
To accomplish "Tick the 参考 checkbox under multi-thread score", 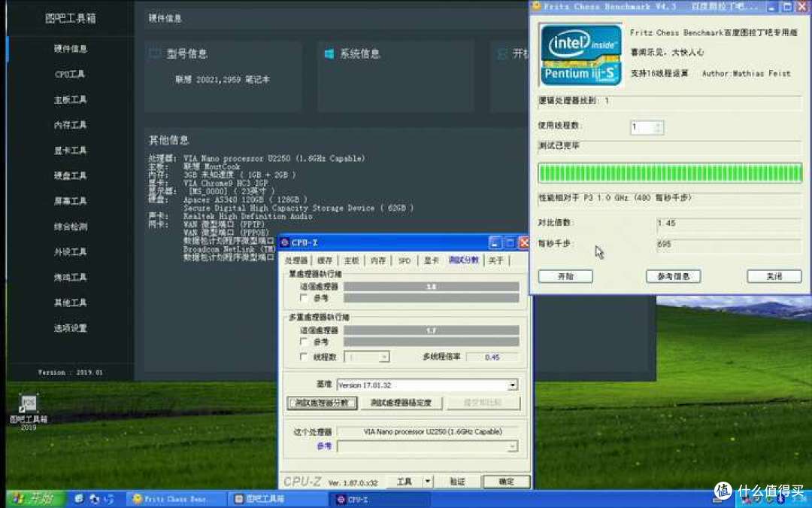I will coord(304,342).
